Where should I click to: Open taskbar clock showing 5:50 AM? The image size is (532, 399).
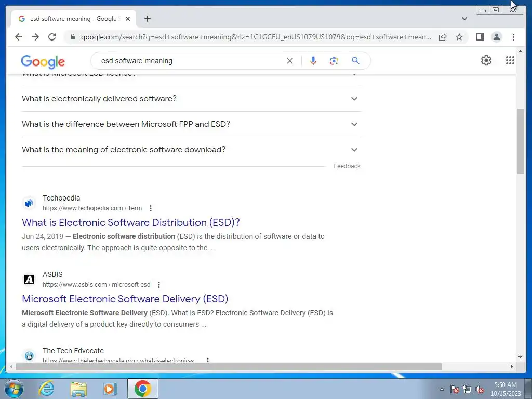(505, 389)
